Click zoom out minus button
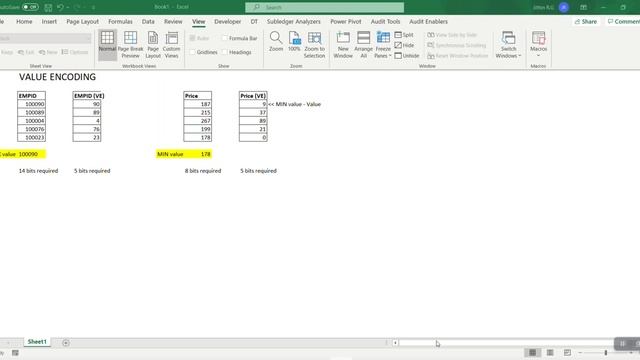 click(580, 353)
